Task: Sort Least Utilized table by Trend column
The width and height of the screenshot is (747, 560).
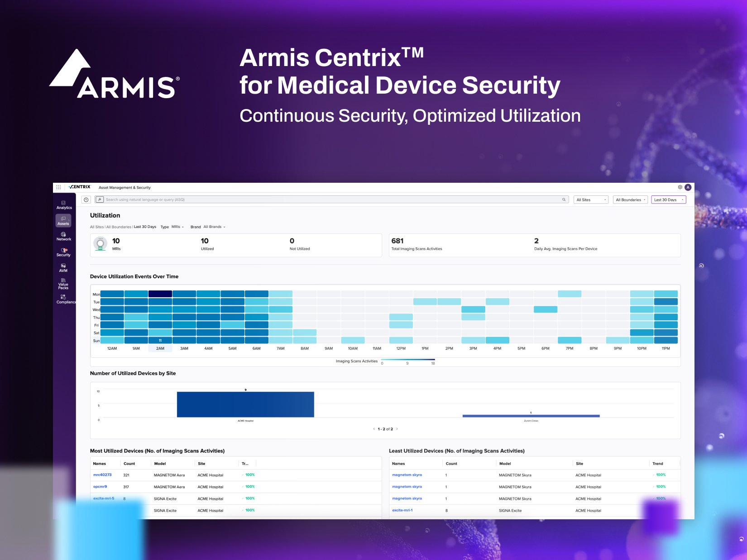Action: pyautogui.click(x=658, y=464)
